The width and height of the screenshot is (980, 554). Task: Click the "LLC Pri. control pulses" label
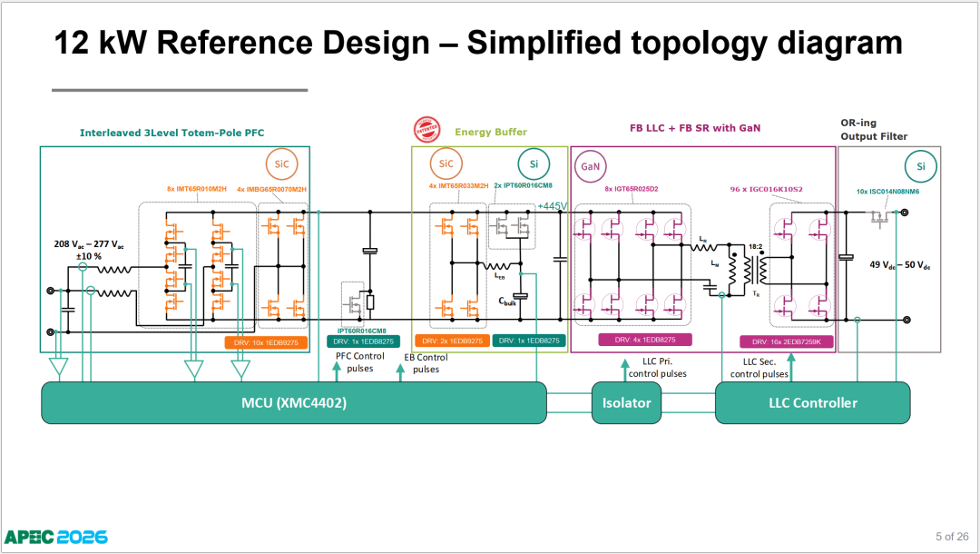(x=658, y=368)
